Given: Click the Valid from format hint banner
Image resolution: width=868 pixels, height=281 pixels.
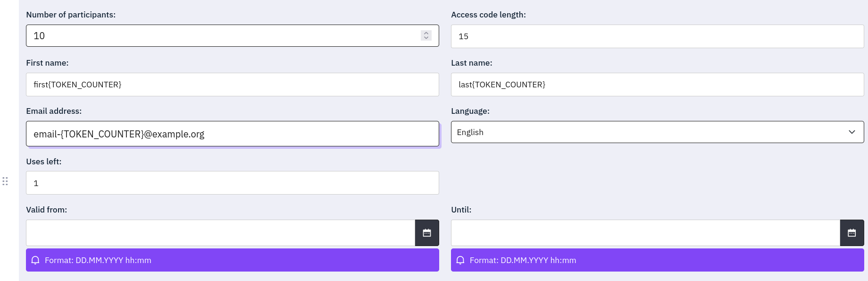Looking at the screenshot, I should click(x=233, y=260).
